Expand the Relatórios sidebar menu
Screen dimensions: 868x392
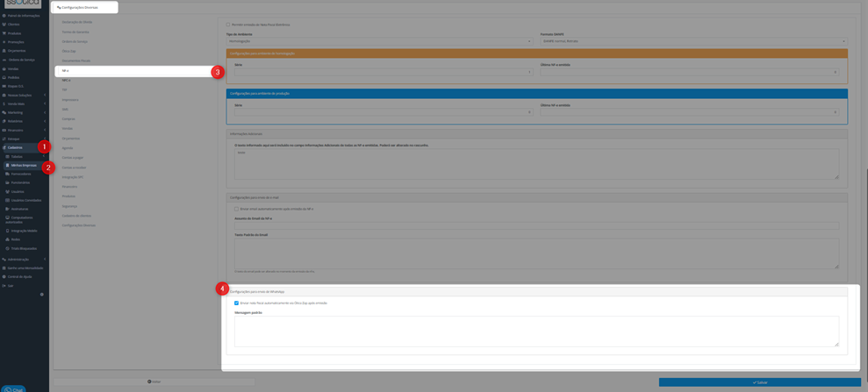click(25, 121)
